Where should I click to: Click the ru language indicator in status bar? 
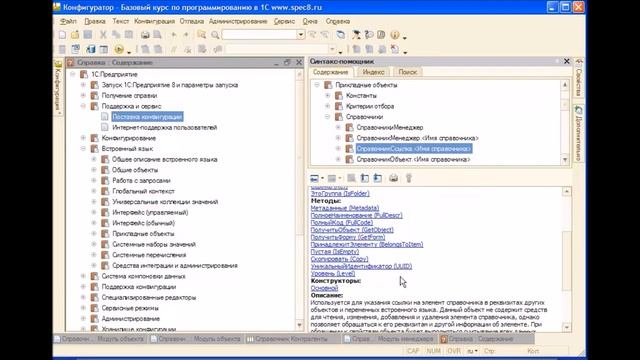[471, 351]
